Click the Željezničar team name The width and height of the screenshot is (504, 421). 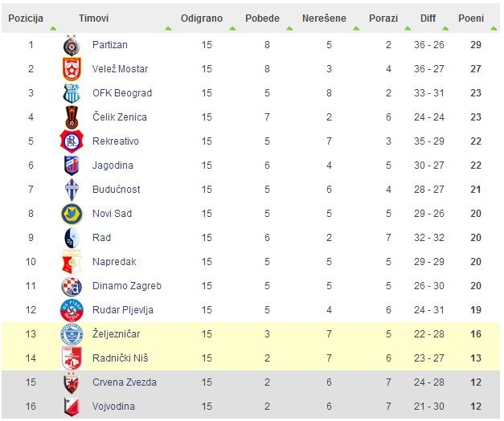click(116, 334)
